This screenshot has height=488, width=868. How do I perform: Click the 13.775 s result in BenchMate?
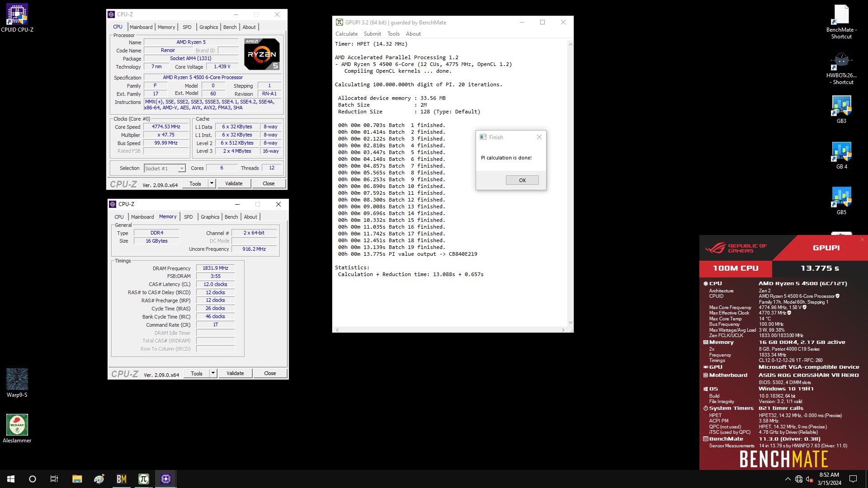tap(820, 268)
